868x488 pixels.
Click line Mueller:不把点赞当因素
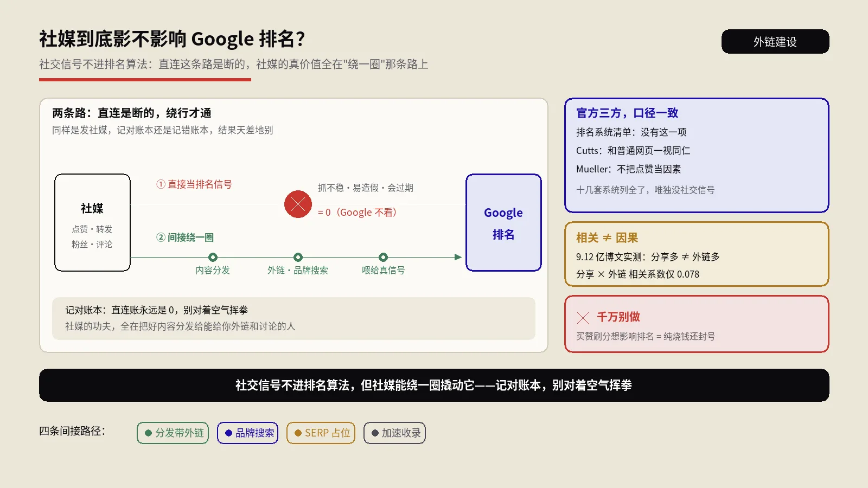(629, 169)
